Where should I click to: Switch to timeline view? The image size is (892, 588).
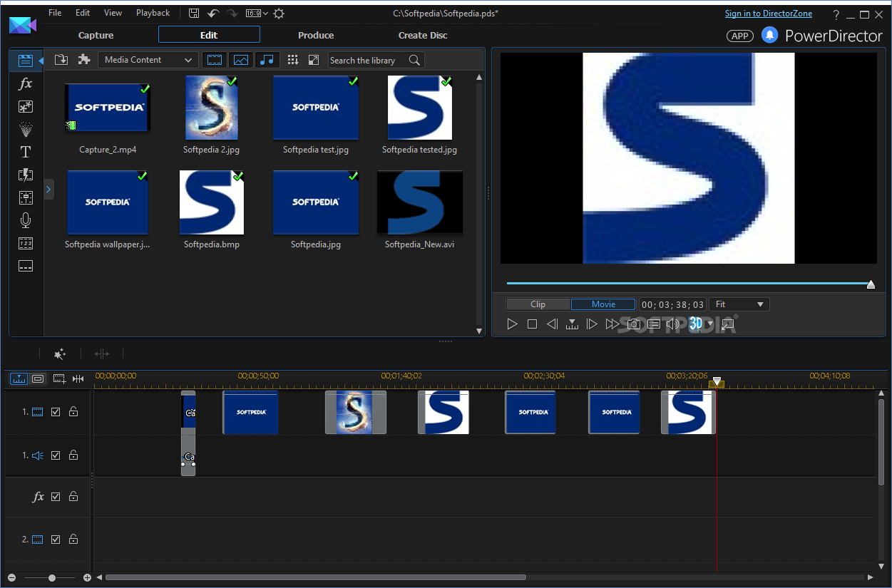(19, 378)
